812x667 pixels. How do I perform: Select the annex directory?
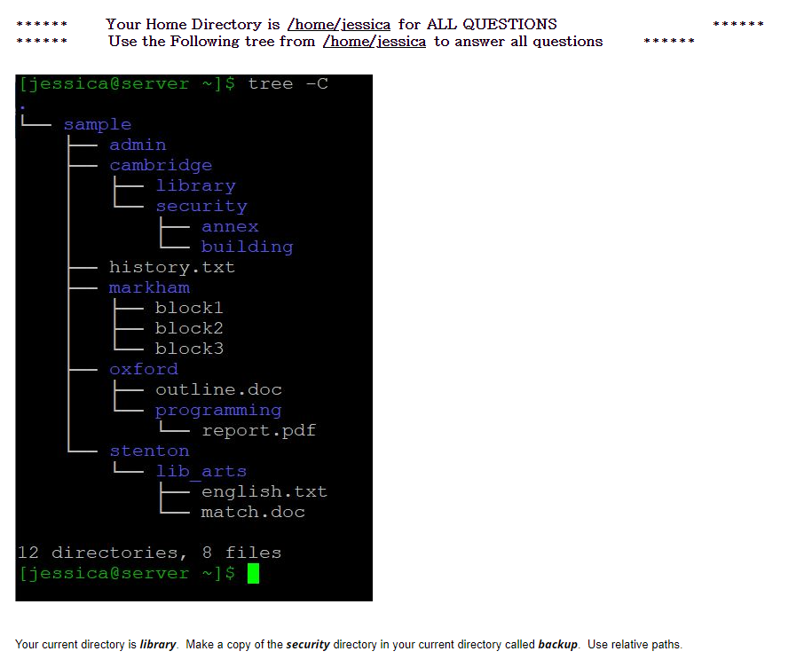click(230, 226)
